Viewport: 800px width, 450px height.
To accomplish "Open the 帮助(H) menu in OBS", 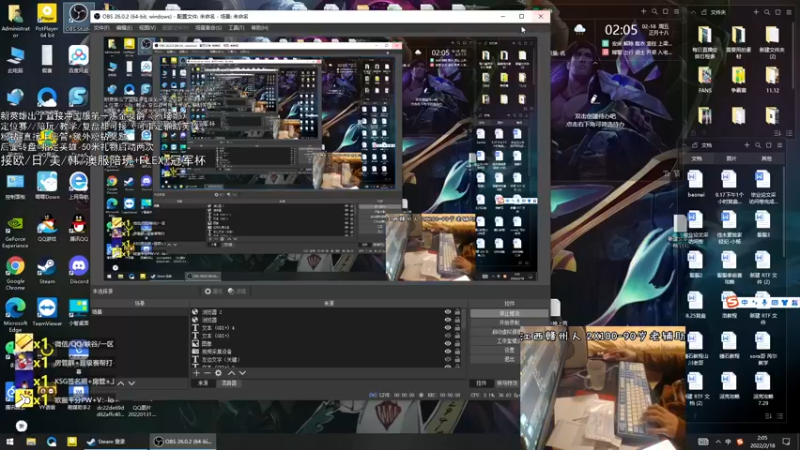I will [x=259, y=28].
